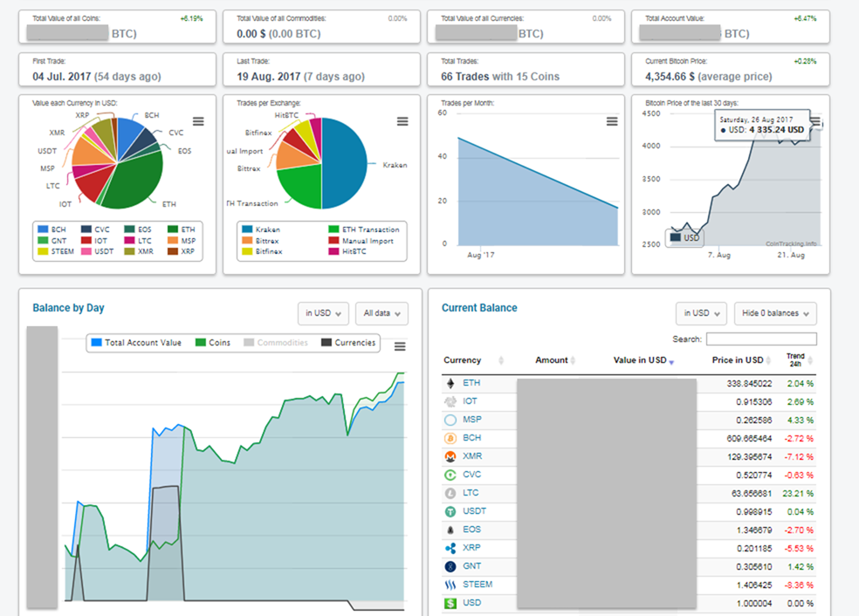Toggle Bitfinex in exchange pie legend
The height and width of the screenshot is (616, 859).
[x=262, y=252]
